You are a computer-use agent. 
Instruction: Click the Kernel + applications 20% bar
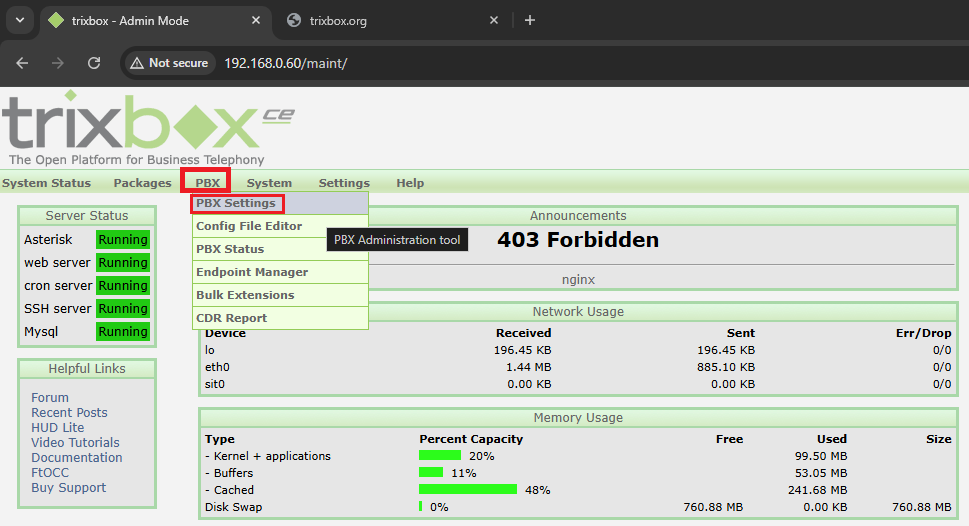(440, 456)
